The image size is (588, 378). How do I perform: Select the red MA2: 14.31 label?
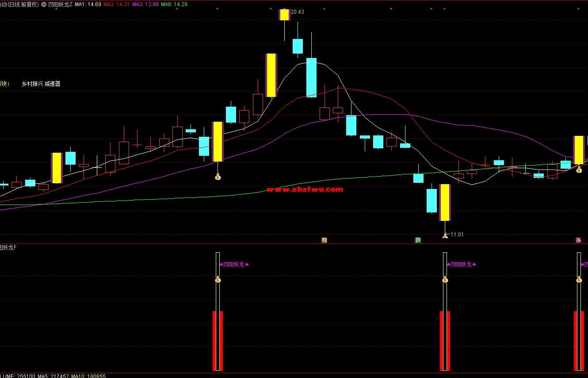117,4
